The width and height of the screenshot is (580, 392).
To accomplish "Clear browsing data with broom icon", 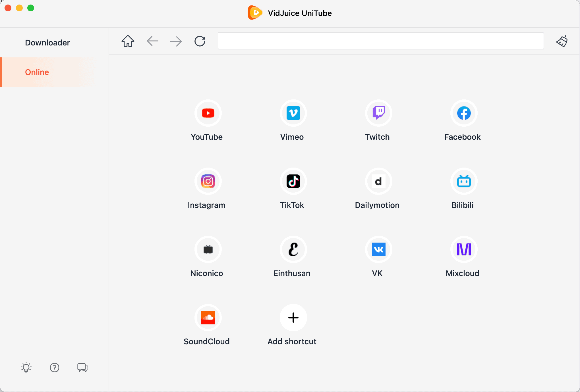I will point(562,41).
